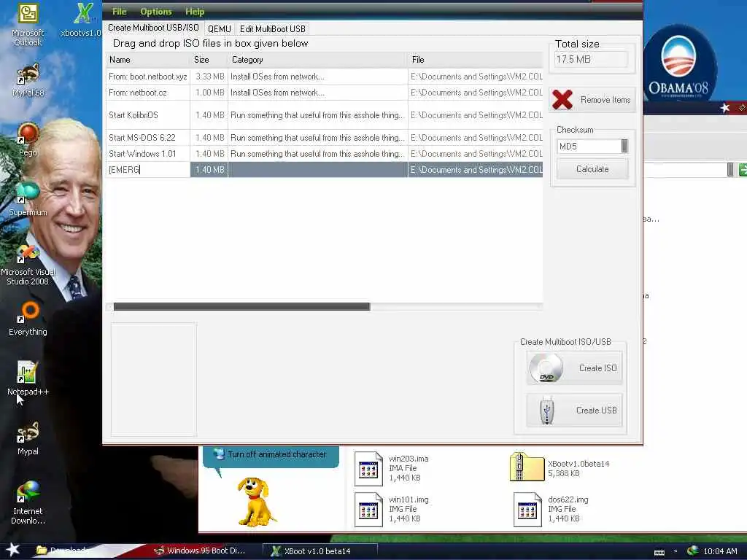
Task: Open the Help menu in XBoot
Action: [195, 12]
